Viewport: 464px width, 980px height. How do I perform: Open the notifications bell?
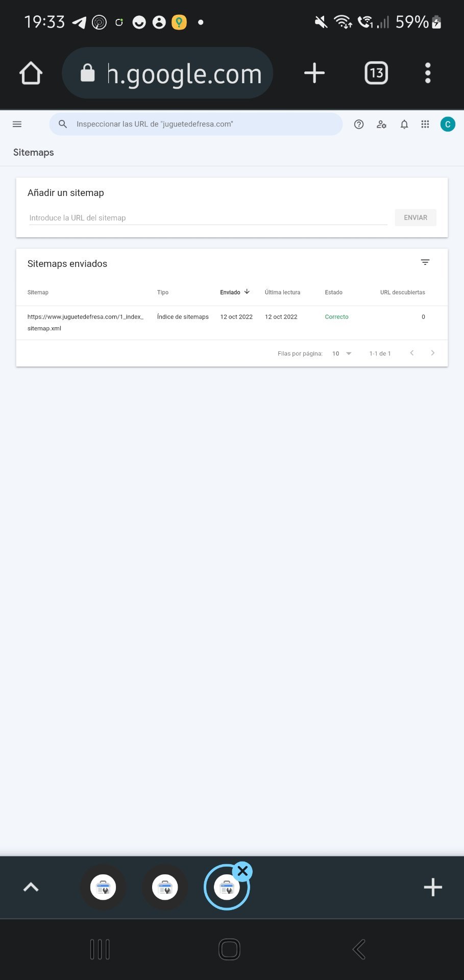point(404,124)
